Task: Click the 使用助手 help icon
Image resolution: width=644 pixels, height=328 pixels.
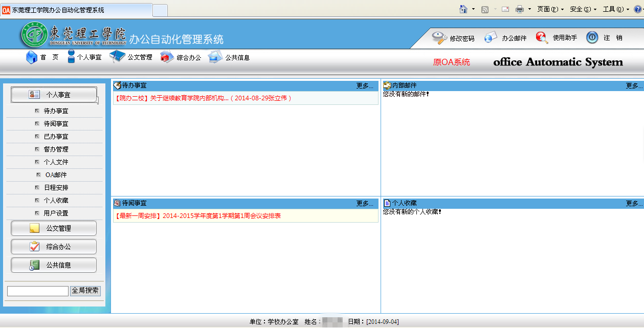Action: [542, 38]
